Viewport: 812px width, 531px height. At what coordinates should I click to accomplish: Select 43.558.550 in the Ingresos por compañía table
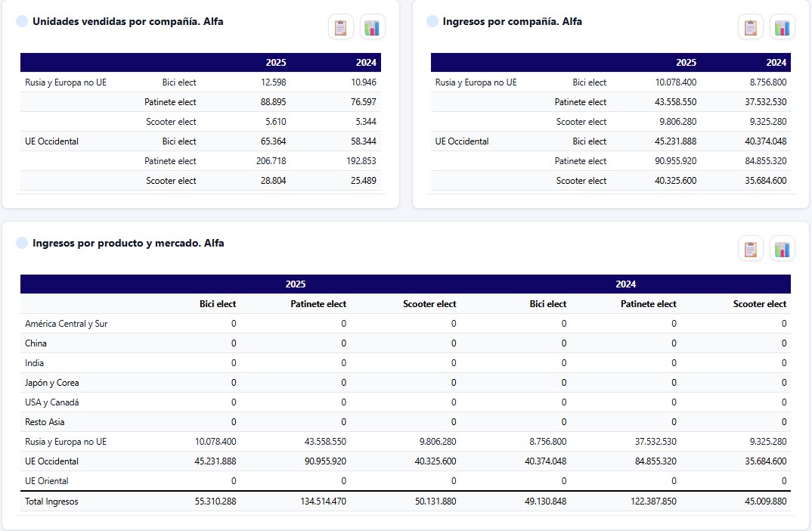click(x=675, y=102)
